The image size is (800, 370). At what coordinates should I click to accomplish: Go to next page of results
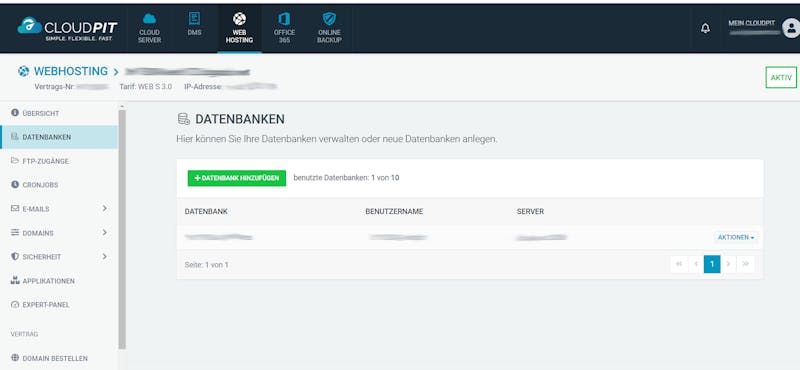tap(729, 264)
